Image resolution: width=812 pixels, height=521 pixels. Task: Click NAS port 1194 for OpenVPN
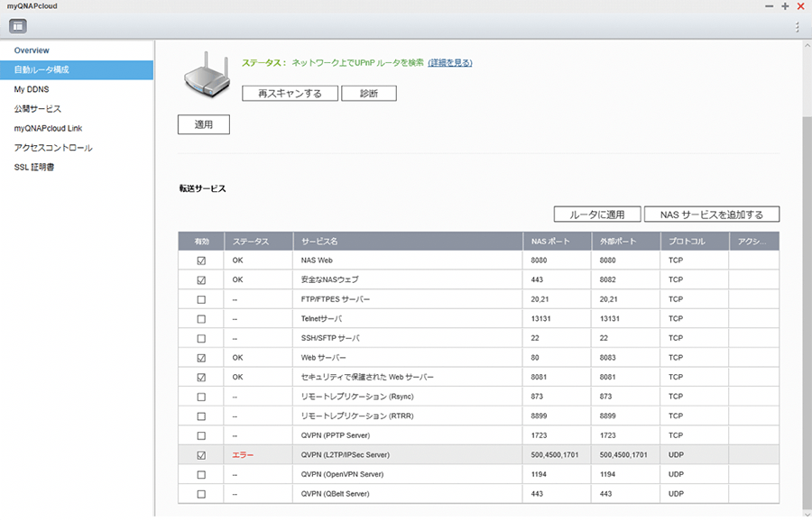(x=539, y=474)
